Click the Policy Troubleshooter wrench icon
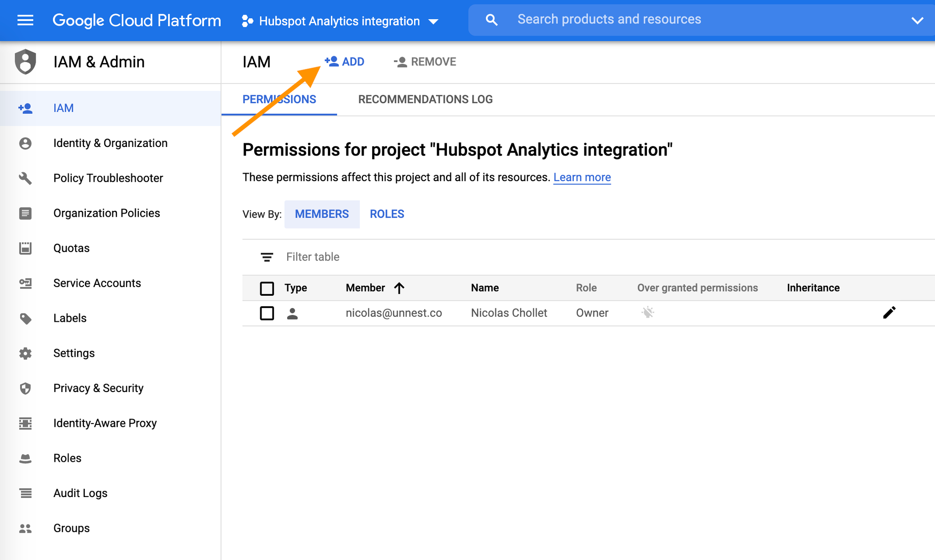This screenshot has height=560, width=935. pyautogui.click(x=25, y=178)
